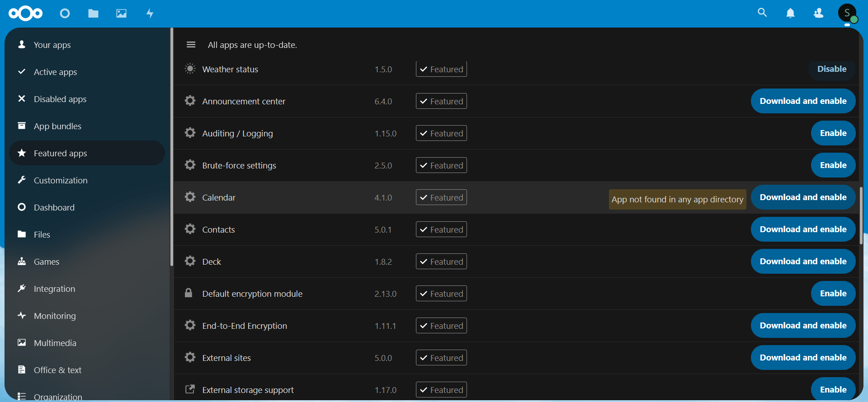This screenshot has width=868, height=402.
Task: Select Disabled apps category
Action: (87, 99)
